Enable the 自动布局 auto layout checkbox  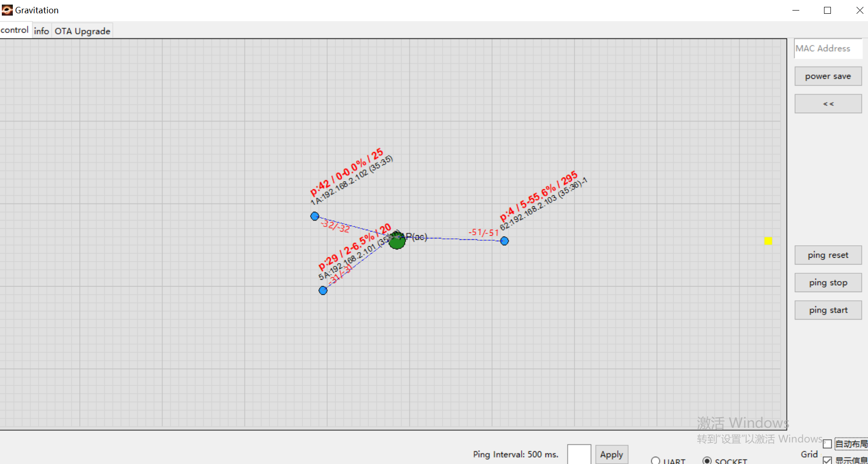(x=827, y=444)
